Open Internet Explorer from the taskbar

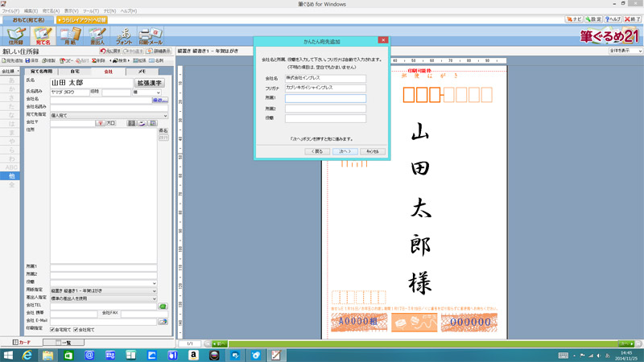[x=27, y=355]
